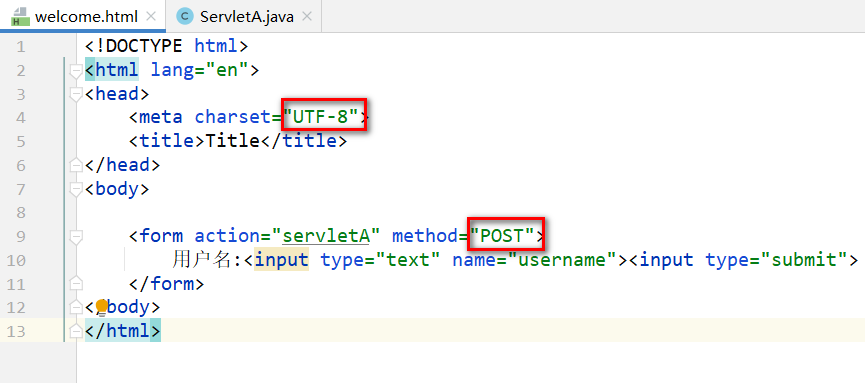Viewport: 865px width, 383px height.
Task: Close the welcome.html tab
Action: point(150,17)
